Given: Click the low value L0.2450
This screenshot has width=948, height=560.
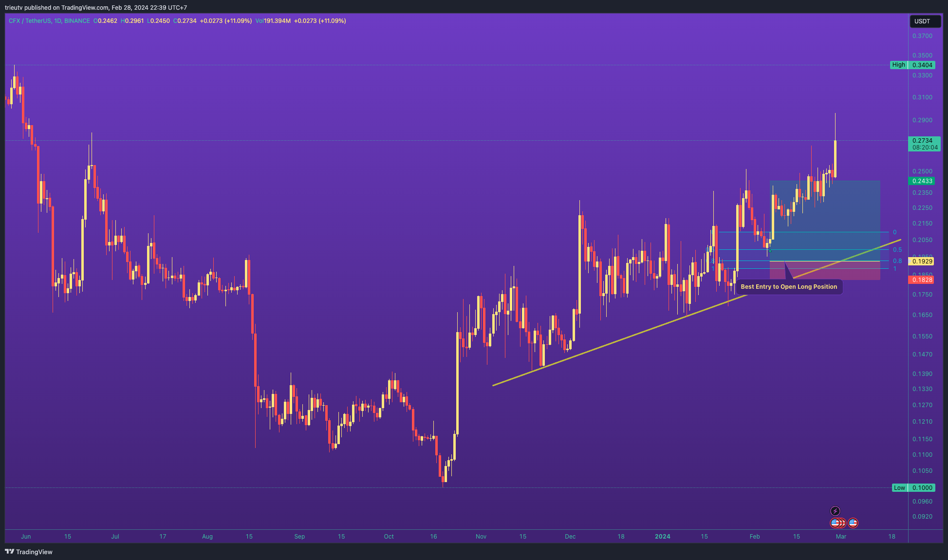Looking at the screenshot, I should pos(159,21).
